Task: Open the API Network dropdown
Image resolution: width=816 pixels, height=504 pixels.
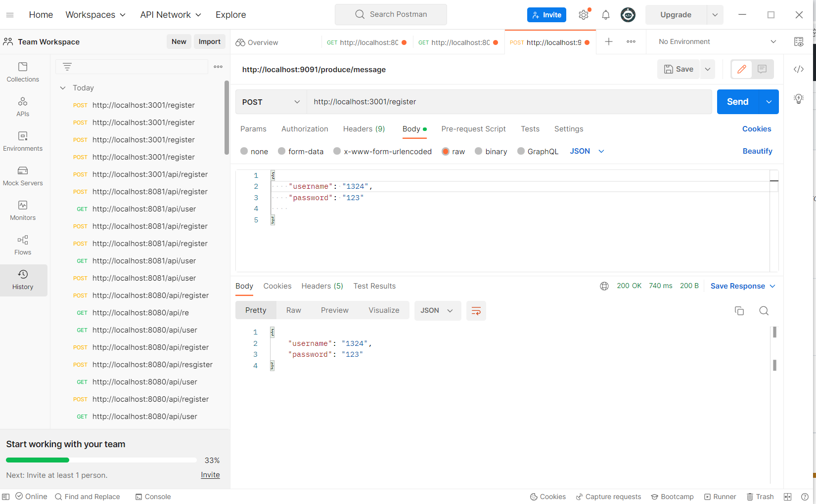Action: pyautogui.click(x=171, y=15)
